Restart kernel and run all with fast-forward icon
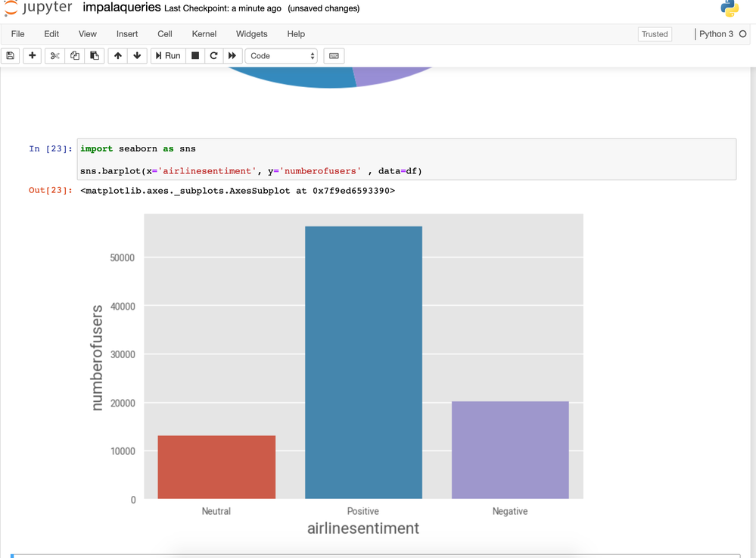Image resolution: width=756 pixels, height=558 pixels. tap(232, 55)
